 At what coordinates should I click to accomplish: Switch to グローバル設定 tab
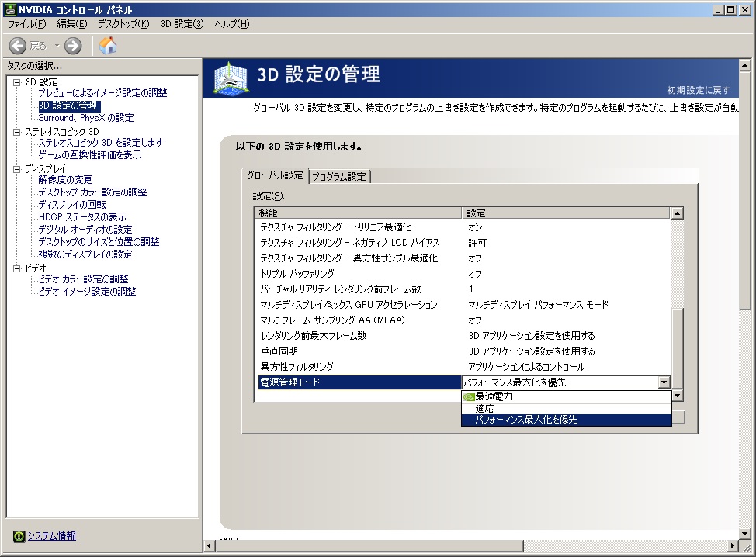(275, 175)
